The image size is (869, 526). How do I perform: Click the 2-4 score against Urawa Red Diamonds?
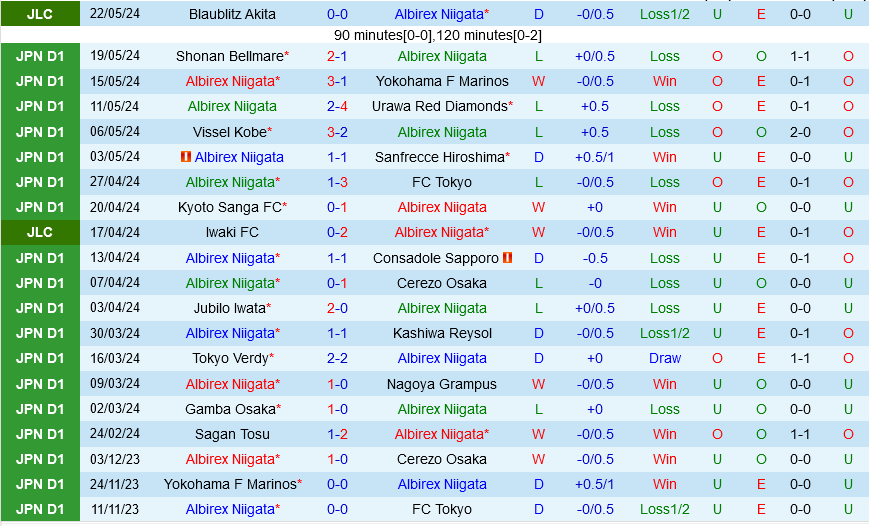337,106
